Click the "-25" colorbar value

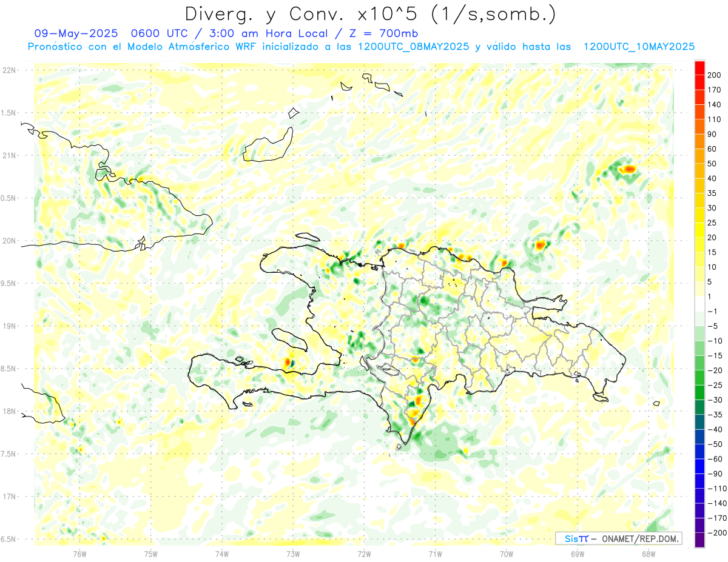click(x=715, y=385)
